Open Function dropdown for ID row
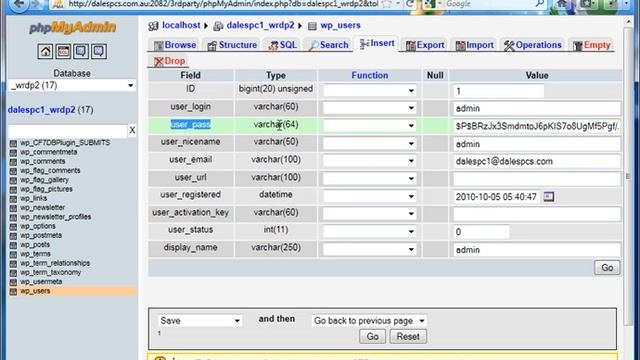The height and width of the screenshot is (360, 640). pyautogui.click(x=369, y=91)
